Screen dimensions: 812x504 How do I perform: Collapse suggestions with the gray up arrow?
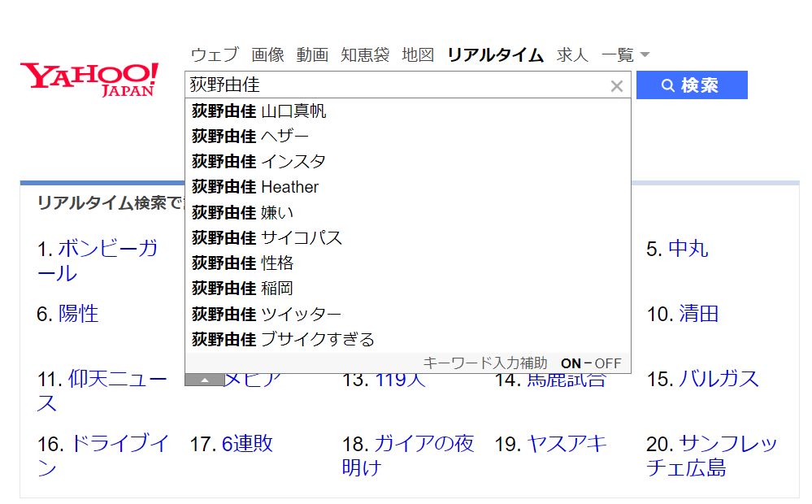pos(205,380)
